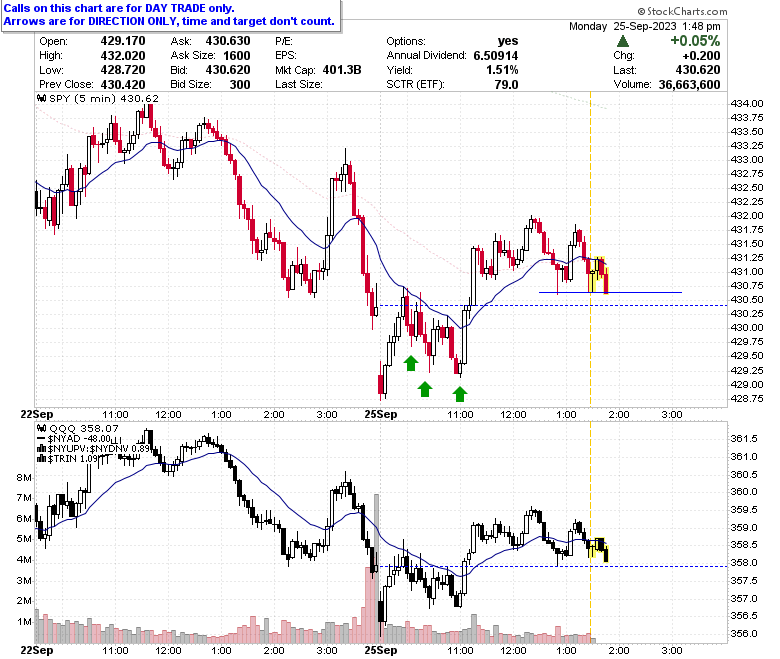Click the Ask Size value '1600'
The width and height of the screenshot is (780, 659).
(237, 56)
